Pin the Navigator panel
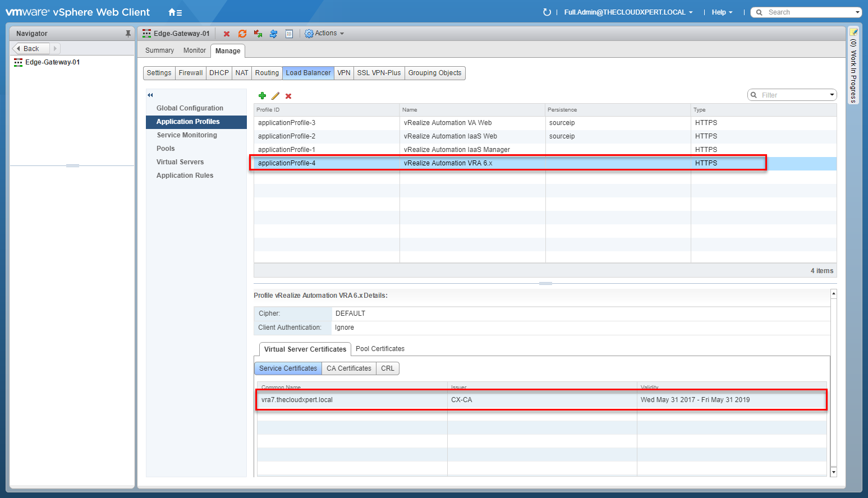The height and width of the screenshot is (498, 868). [128, 34]
